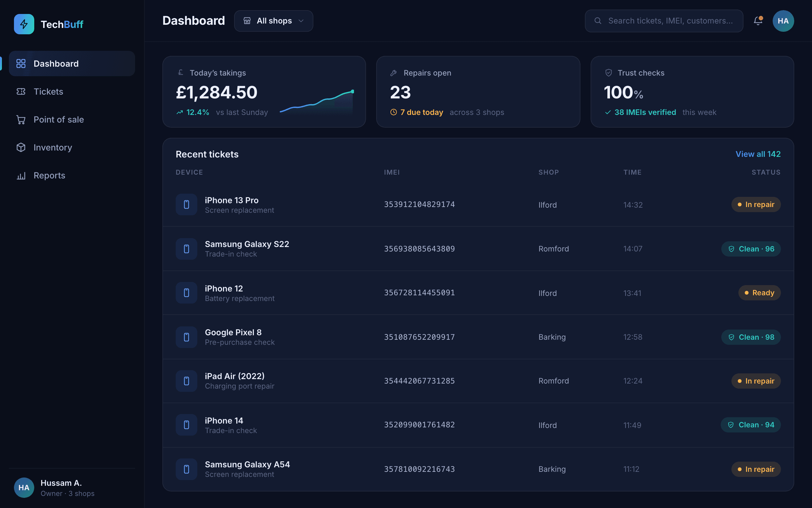Click the phone icon for Google Pixel 8
The image size is (812, 508).
[x=186, y=337]
